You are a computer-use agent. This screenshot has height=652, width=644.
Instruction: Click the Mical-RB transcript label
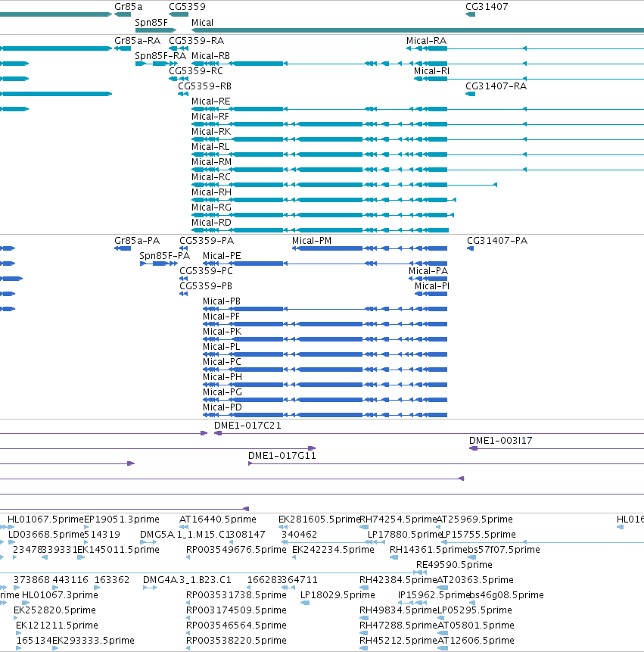[210, 56]
